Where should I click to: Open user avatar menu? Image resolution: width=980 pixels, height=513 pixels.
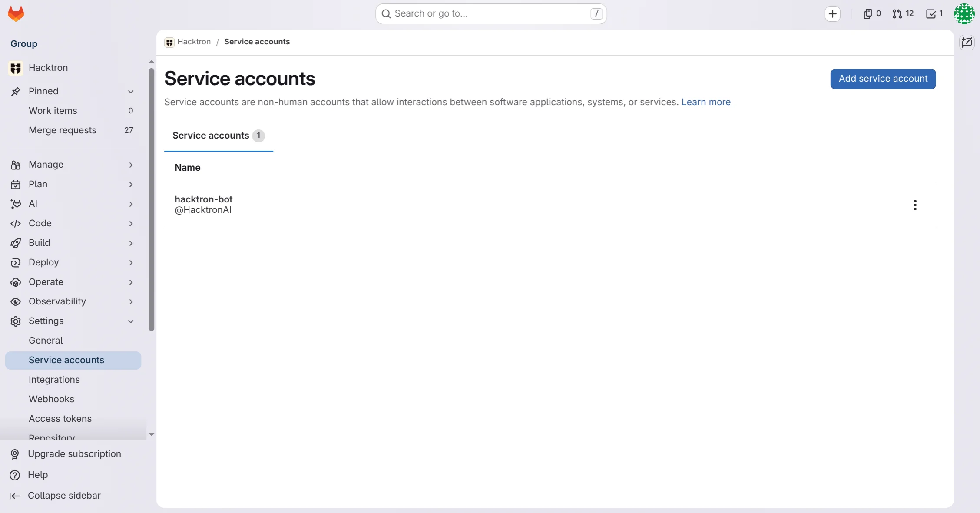coord(964,14)
